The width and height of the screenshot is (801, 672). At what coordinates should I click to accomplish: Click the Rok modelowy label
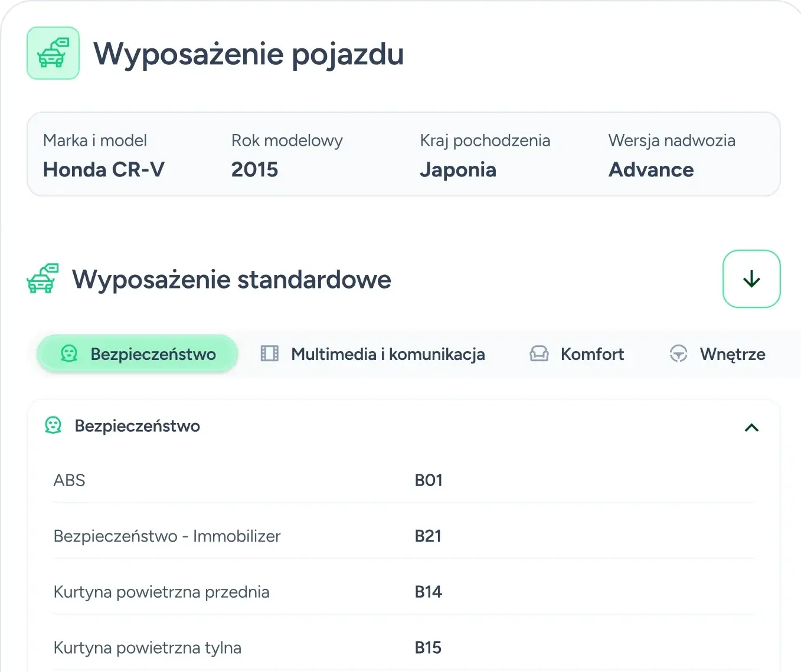287,141
